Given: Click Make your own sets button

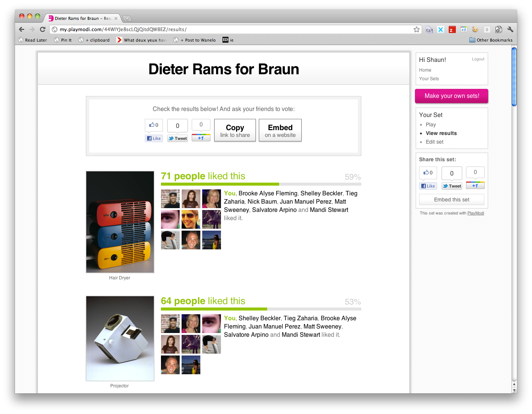Looking at the screenshot, I should tap(452, 96).
